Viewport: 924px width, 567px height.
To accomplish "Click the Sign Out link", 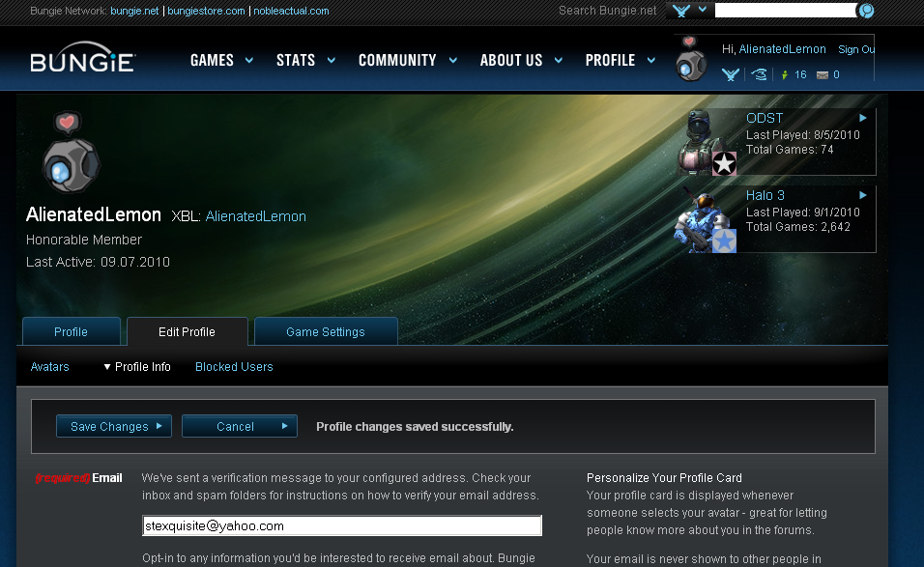I will pyautogui.click(x=856, y=49).
